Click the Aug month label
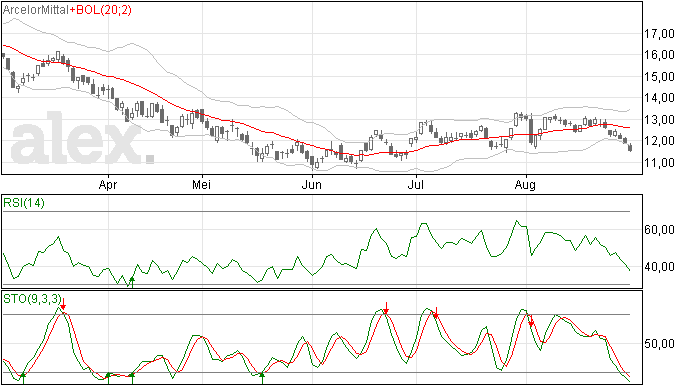Viewport: 690px width, 387px height. (x=525, y=185)
